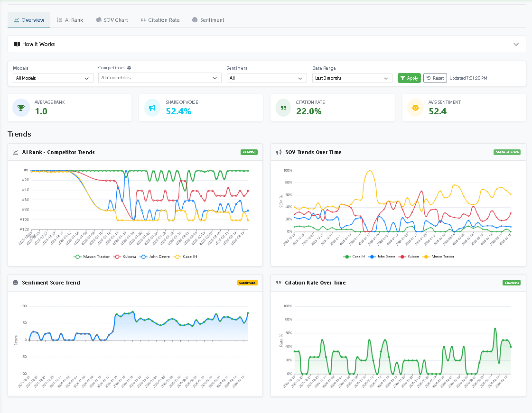Click the green Mason Tractor legend color dot
Image resolution: width=532 pixels, height=413 pixels.
(x=77, y=257)
